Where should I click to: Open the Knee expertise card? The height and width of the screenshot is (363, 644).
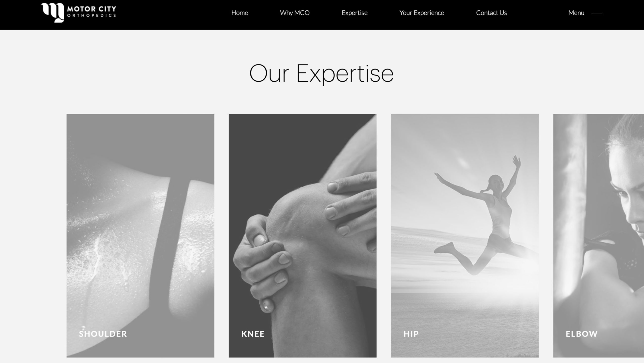(x=302, y=236)
